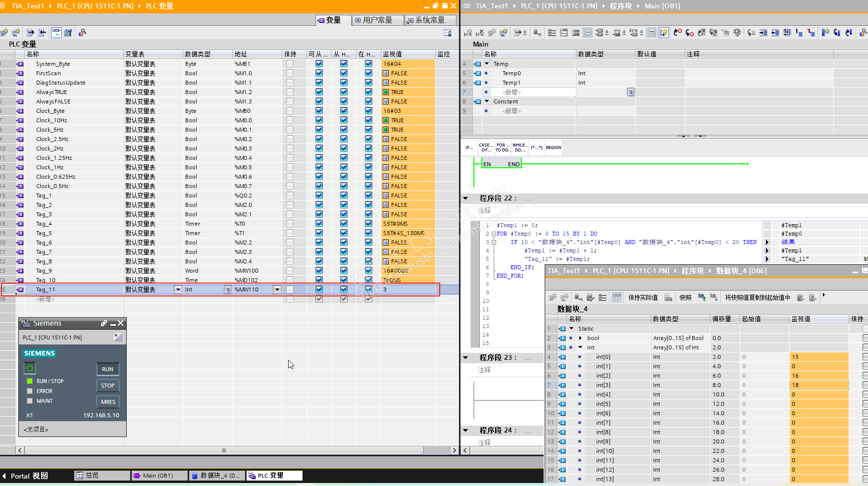Toggle the monitoring glasses icon in data block toolbar
The image size is (868, 486).
click(x=616, y=297)
